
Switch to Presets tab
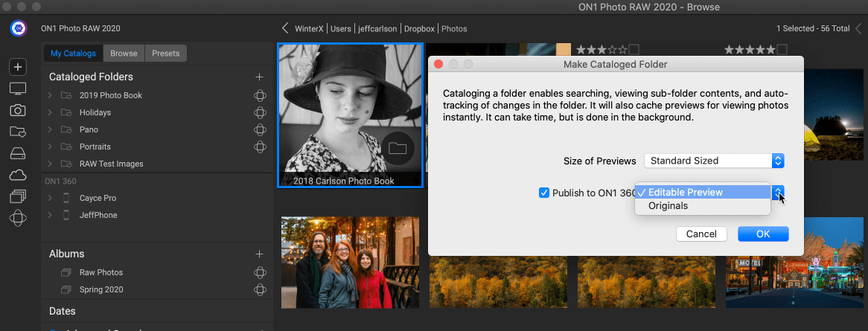tap(165, 53)
